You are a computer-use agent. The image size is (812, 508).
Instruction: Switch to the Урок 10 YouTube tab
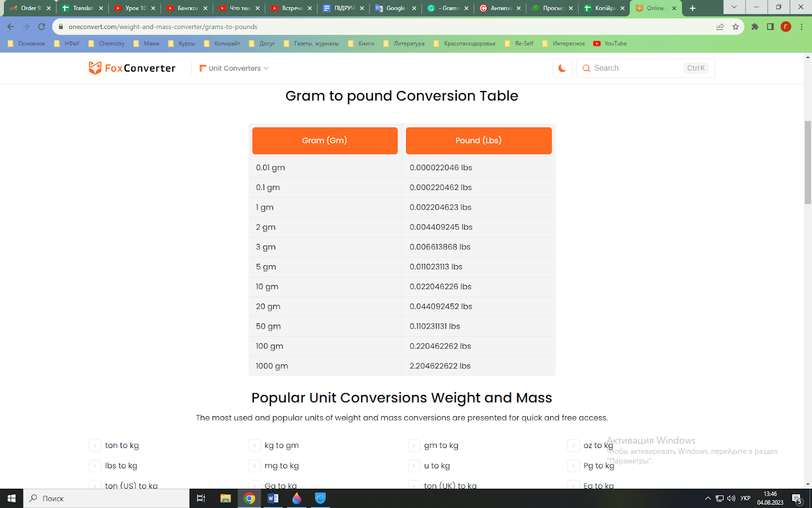(134, 8)
